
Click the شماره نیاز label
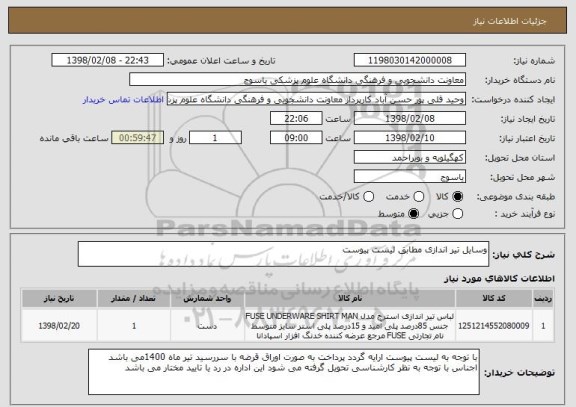tap(534, 61)
